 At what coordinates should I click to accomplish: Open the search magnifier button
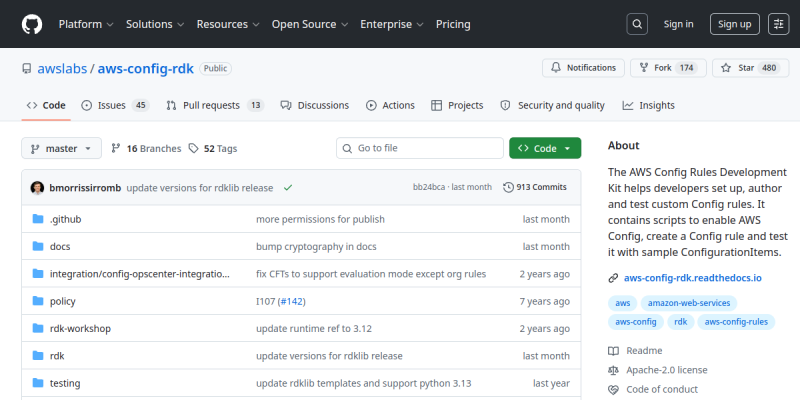tap(637, 24)
